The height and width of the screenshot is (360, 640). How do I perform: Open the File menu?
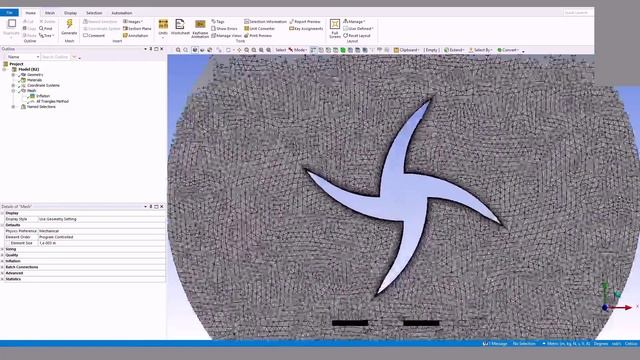click(x=9, y=13)
